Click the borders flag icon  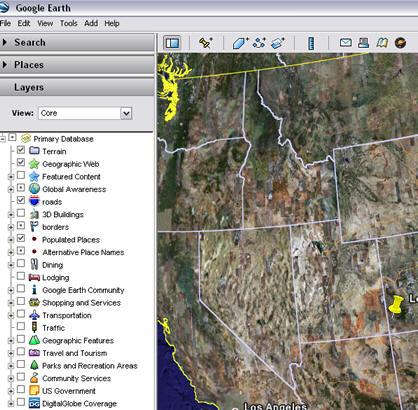(x=34, y=226)
